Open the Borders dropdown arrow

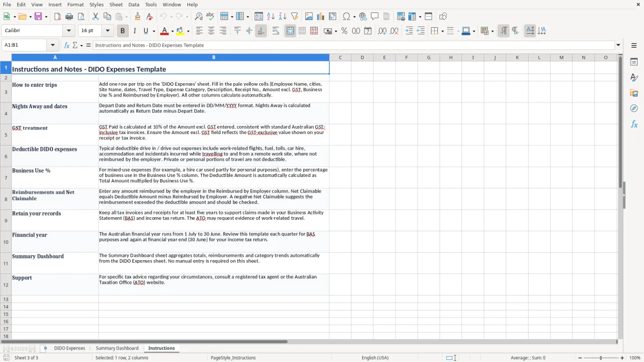pyautogui.click(x=442, y=31)
